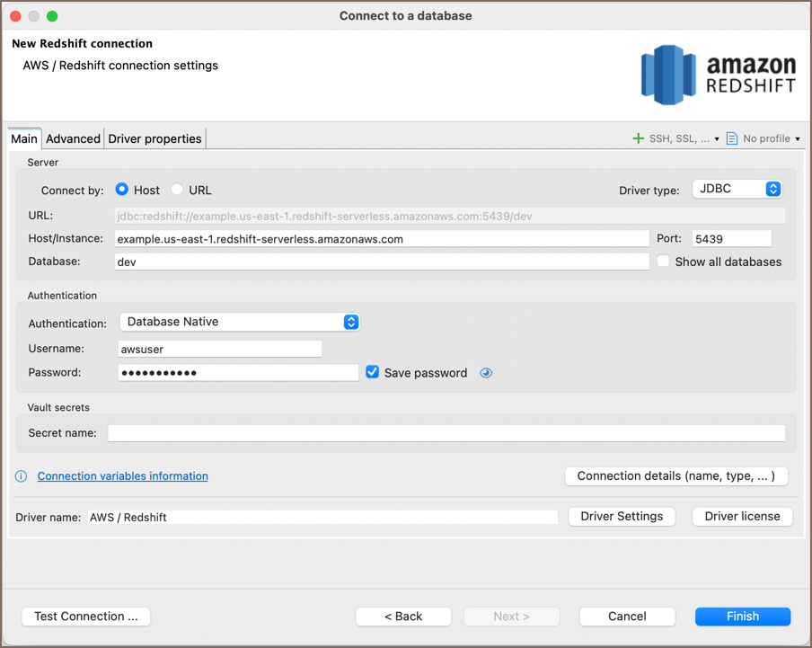Click the profile document icon
This screenshot has height=648, width=812.
click(x=732, y=138)
